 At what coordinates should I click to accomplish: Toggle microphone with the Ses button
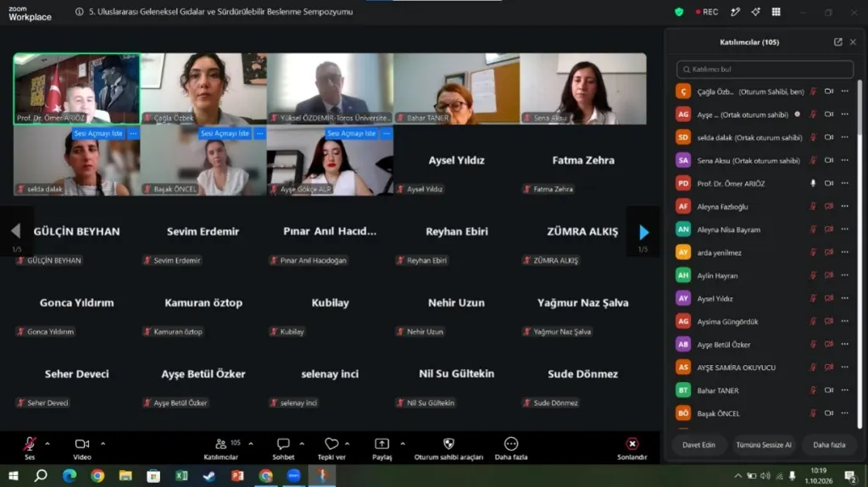30,448
